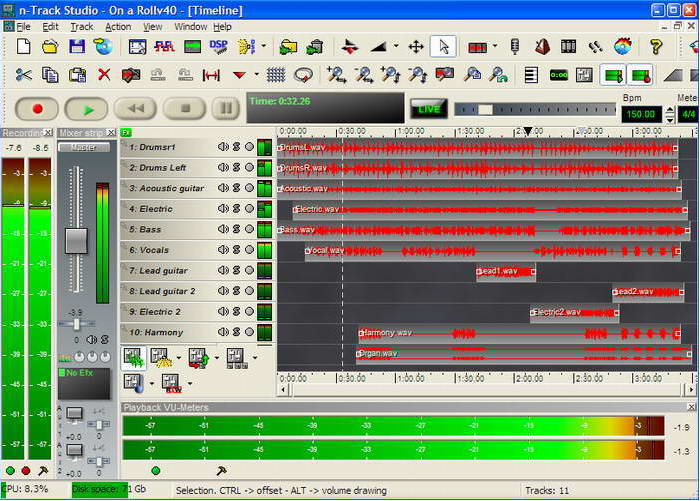Select the arrow pointer tool

(442, 46)
